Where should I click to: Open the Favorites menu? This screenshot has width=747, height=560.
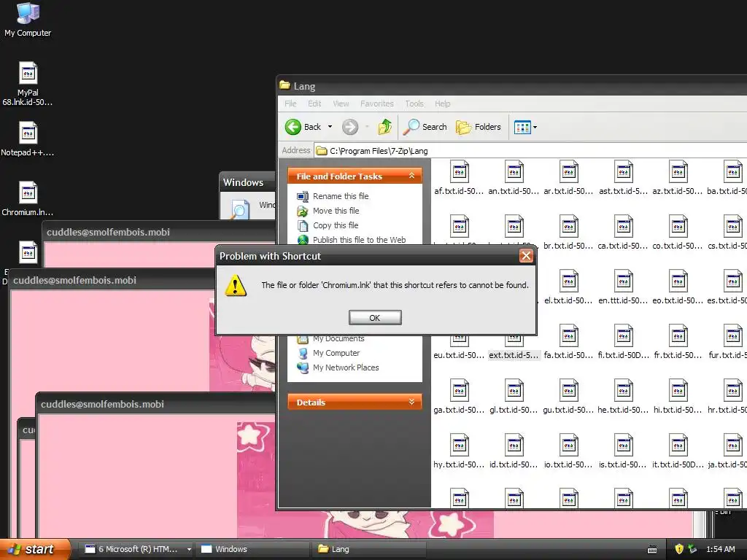point(377,104)
